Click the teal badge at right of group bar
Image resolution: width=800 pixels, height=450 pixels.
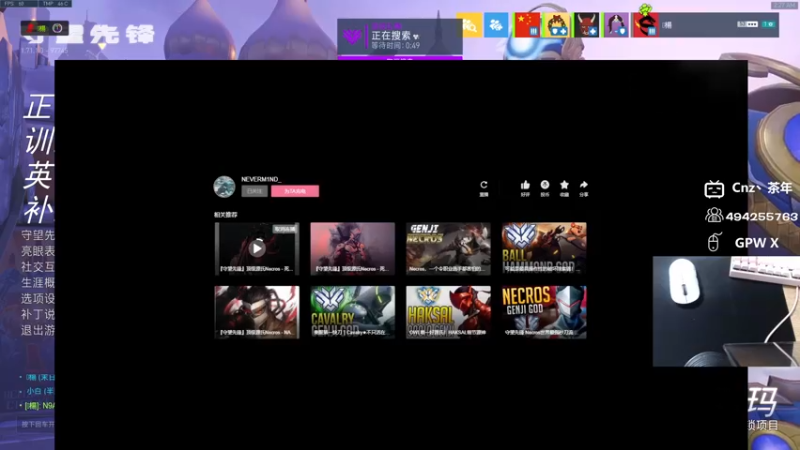click(x=768, y=24)
